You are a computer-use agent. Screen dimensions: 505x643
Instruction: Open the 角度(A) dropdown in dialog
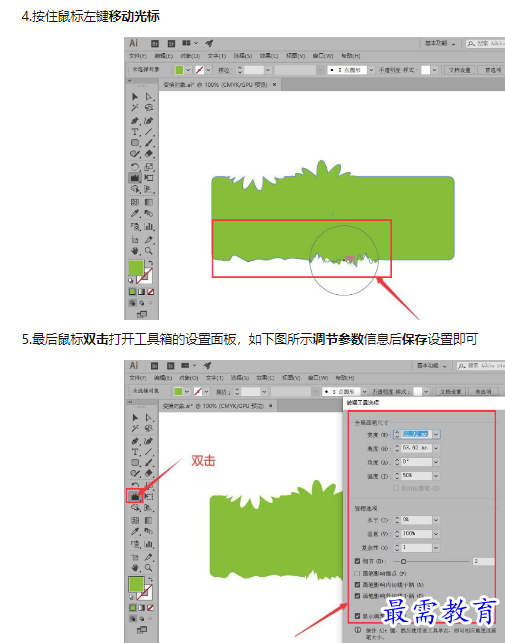436,462
